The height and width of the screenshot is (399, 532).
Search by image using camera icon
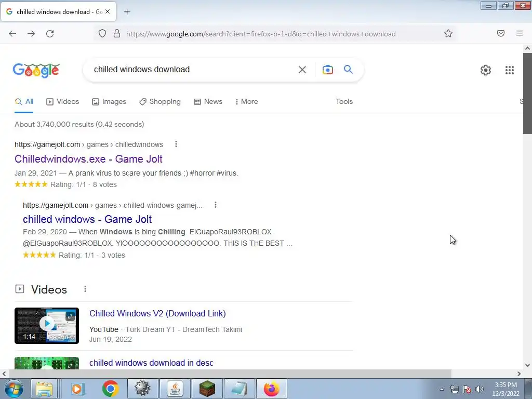[328, 70]
